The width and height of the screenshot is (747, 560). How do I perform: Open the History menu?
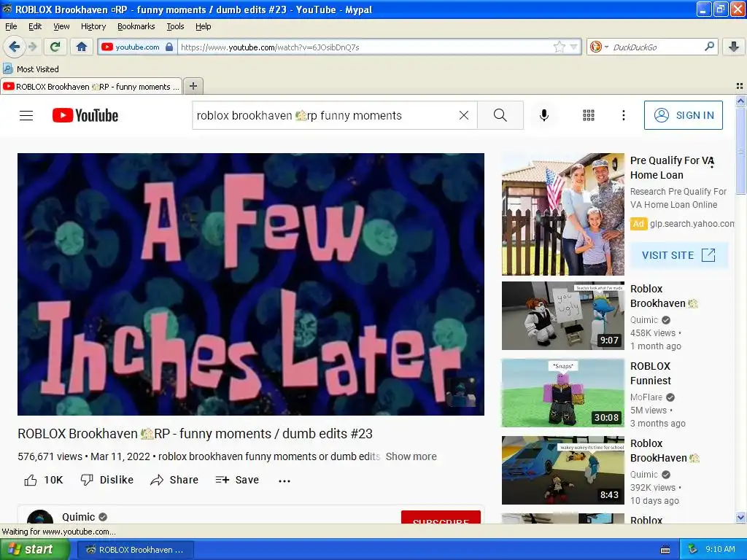(93, 26)
